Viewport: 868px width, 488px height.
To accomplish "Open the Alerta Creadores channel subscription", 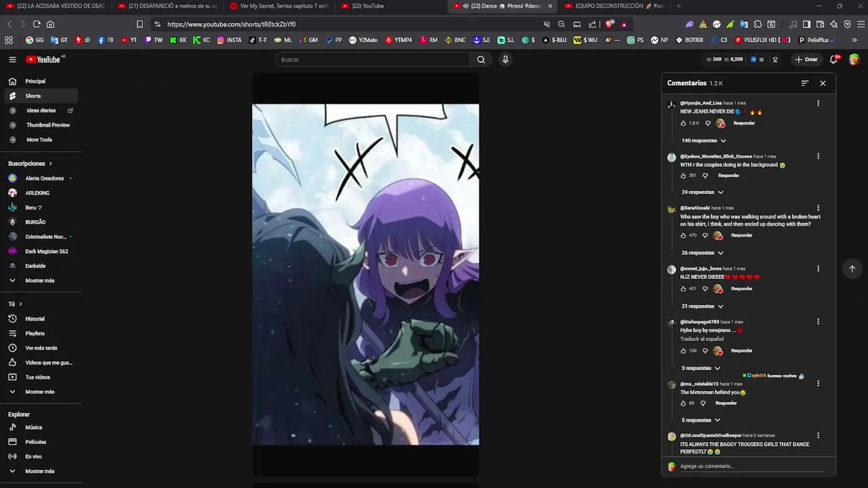I will [x=39, y=178].
